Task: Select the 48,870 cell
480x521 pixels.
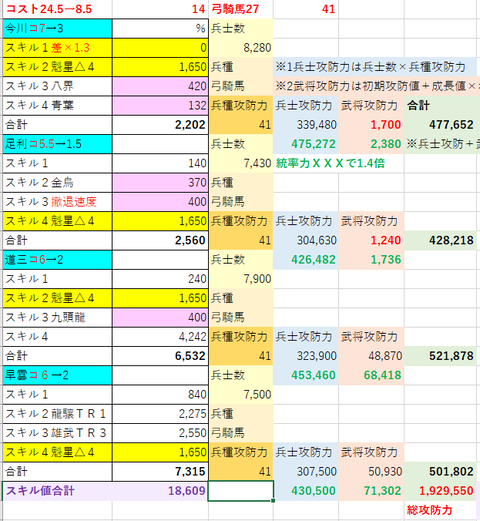Action: point(371,356)
